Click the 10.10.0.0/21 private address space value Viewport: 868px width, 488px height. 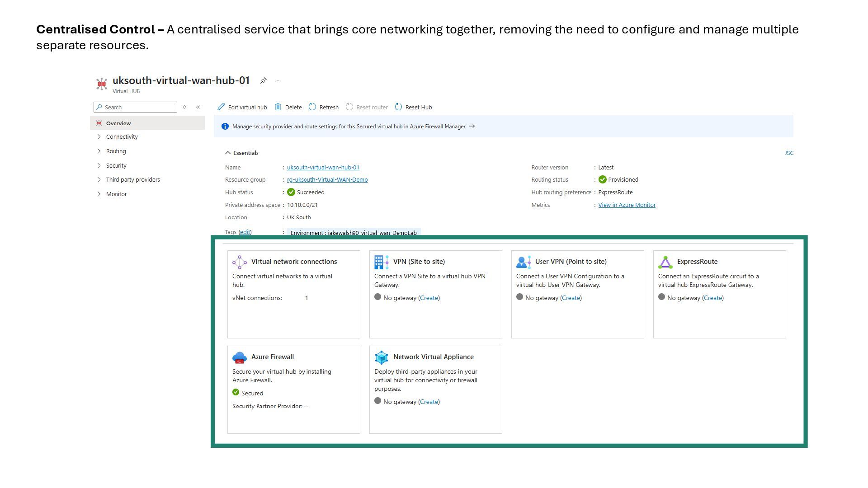tap(302, 205)
